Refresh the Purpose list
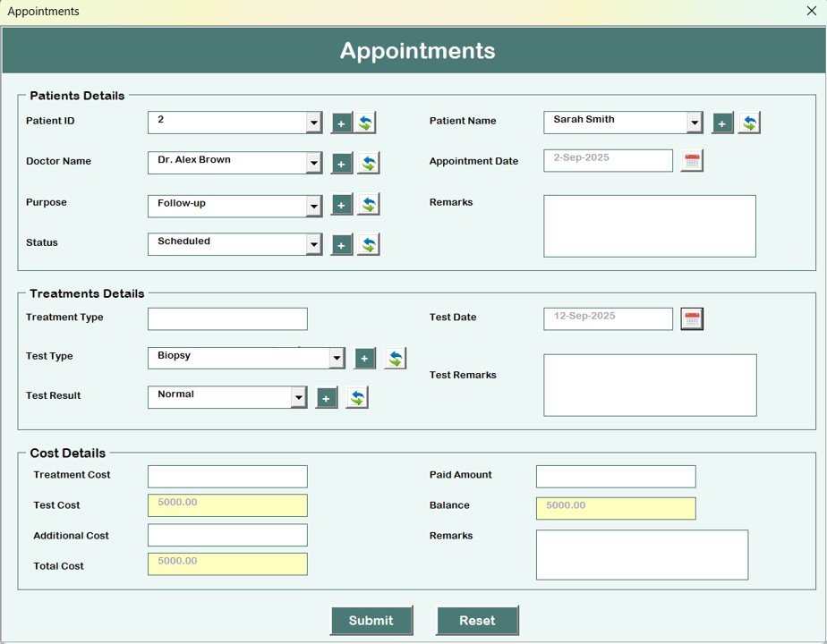Screen dimensions: 827x644 point(369,204)
